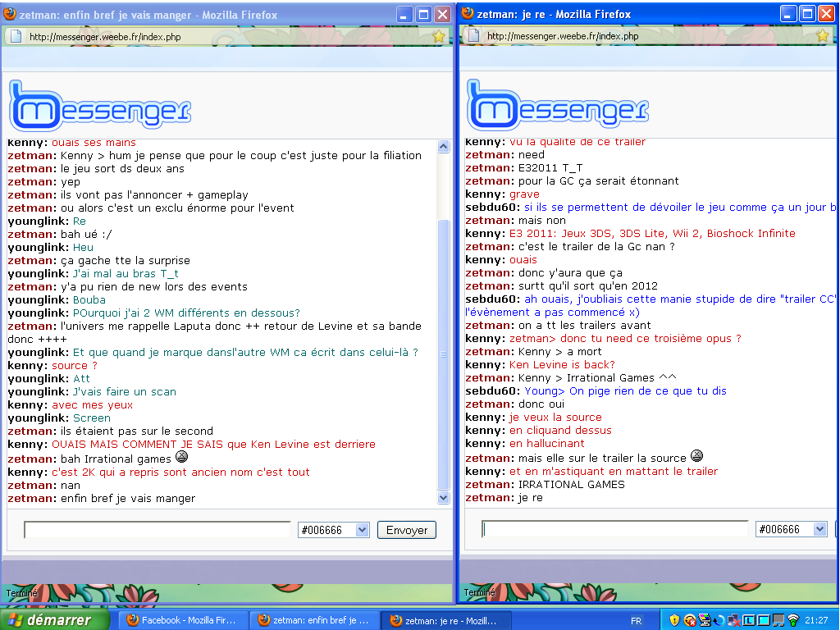This screenshot has height=630, width=840.
Task: Click the left chat scrollbar thumb
Action: tap(444, 354)
